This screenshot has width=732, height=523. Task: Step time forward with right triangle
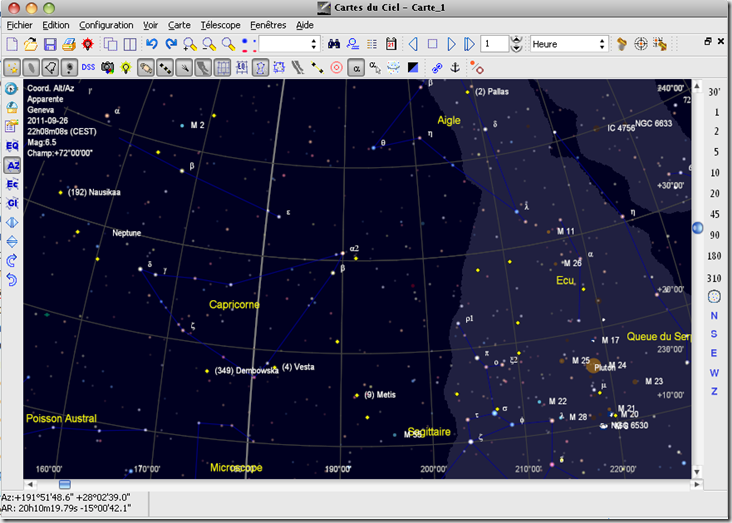point(451,44)
